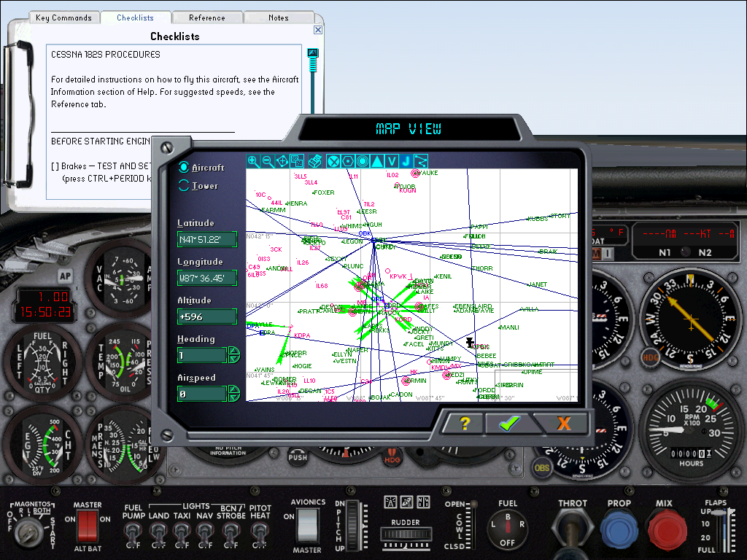Toggle the NDB triangle icon on the map toolbar

point(377,161)
